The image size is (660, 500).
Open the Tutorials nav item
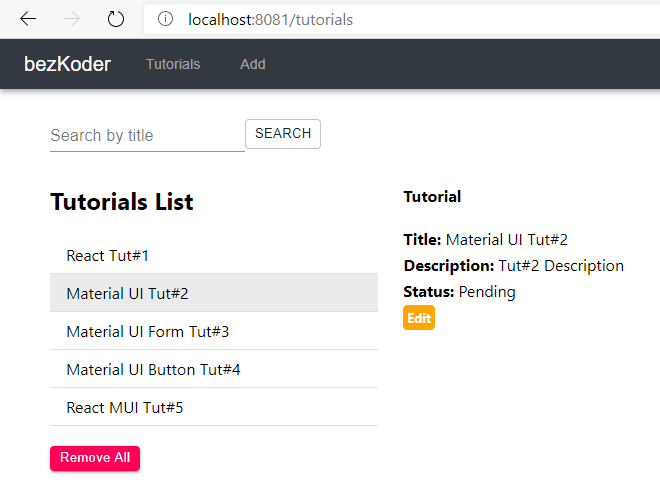coord(173,64)
